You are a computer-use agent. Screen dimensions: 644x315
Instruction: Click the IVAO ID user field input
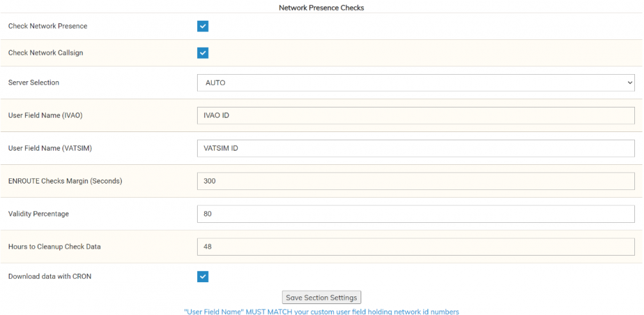coord(415,116)
